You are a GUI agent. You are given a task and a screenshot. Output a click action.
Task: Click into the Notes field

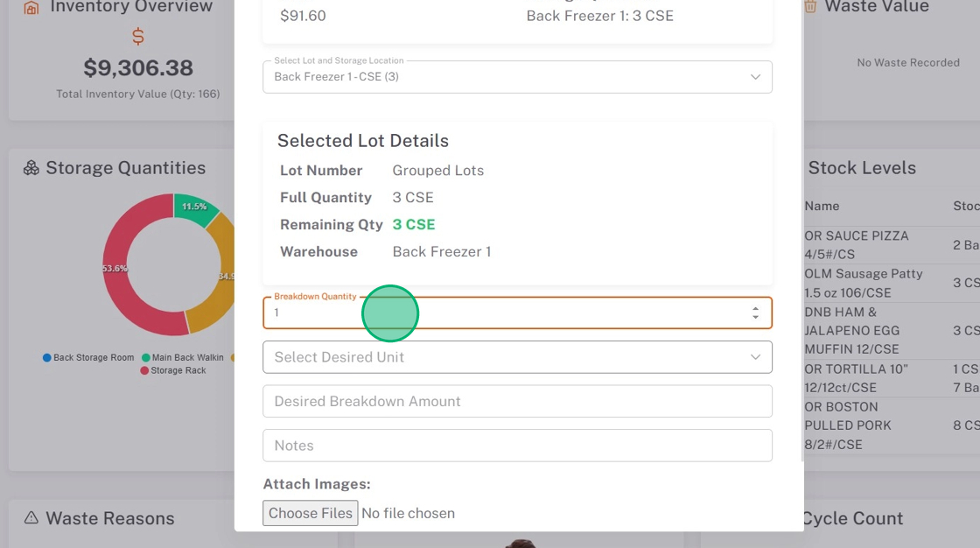point(517,446)
